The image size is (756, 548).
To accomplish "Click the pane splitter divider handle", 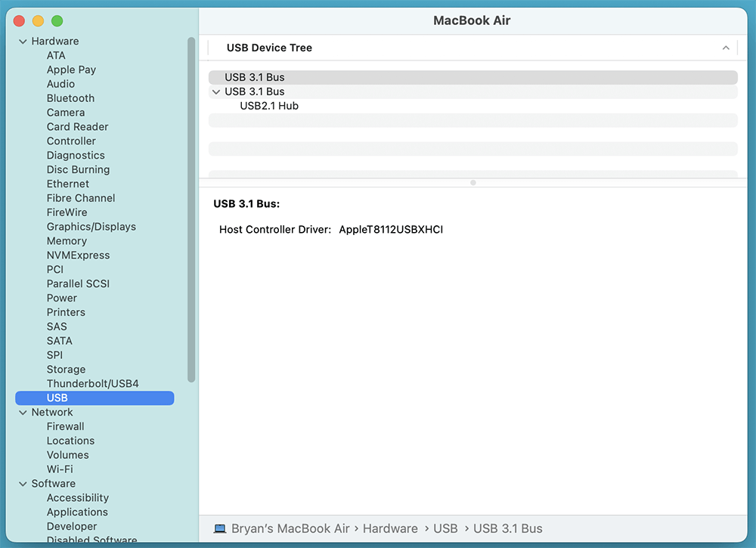I will [473, 182].
